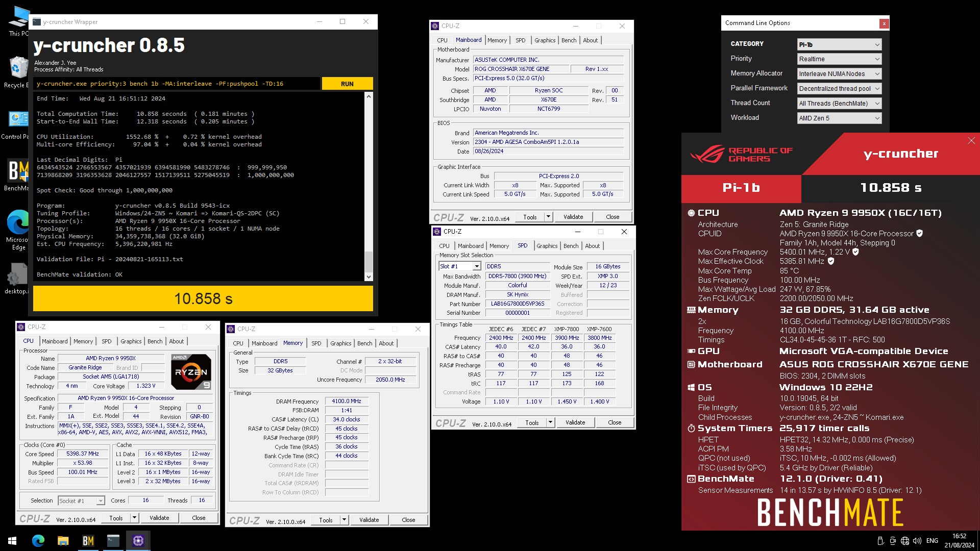Click Core Speed value 5398.37 MHz
The height and width of the screenshot is (551, 980).
[83, 454]
